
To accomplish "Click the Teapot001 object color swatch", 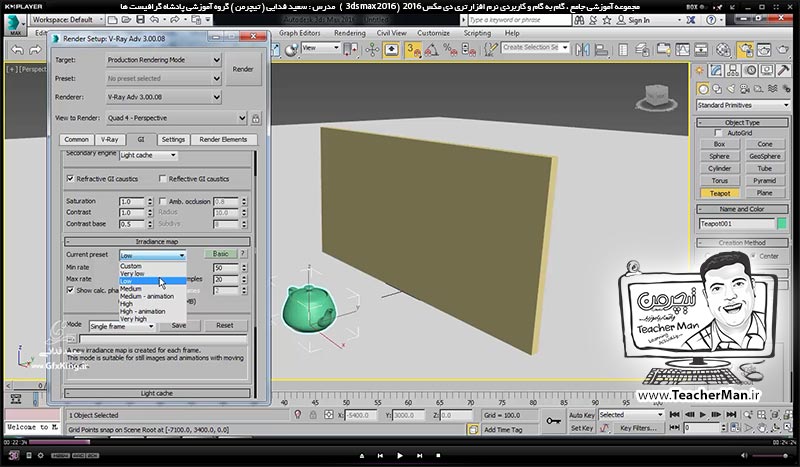I will pos(782,224).
